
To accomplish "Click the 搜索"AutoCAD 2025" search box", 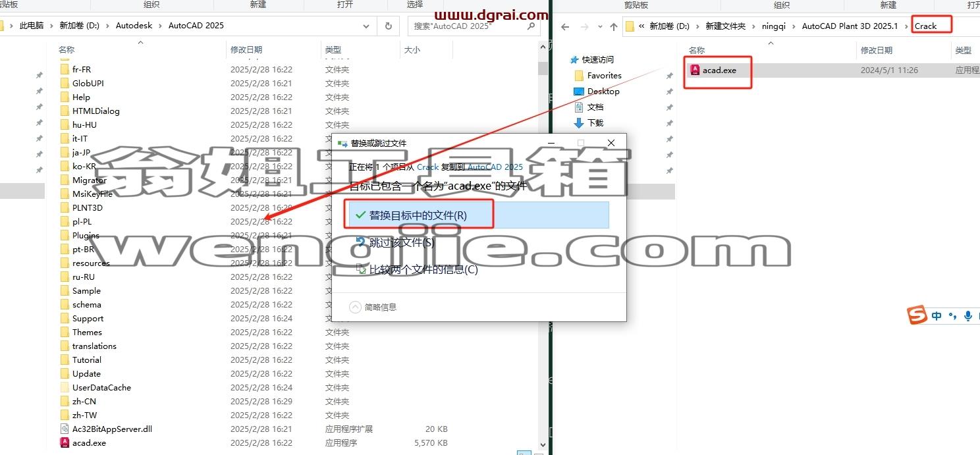I will (x=475, y=26).
